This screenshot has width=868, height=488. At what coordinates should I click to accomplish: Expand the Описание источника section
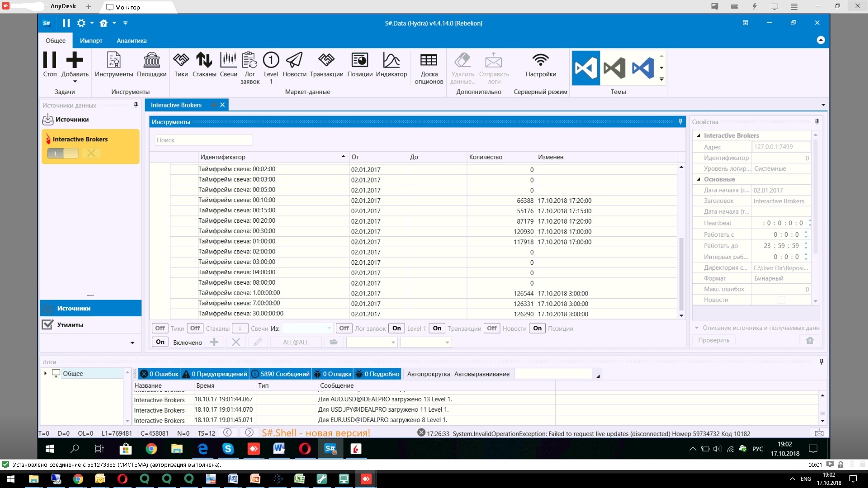point(697,328)
